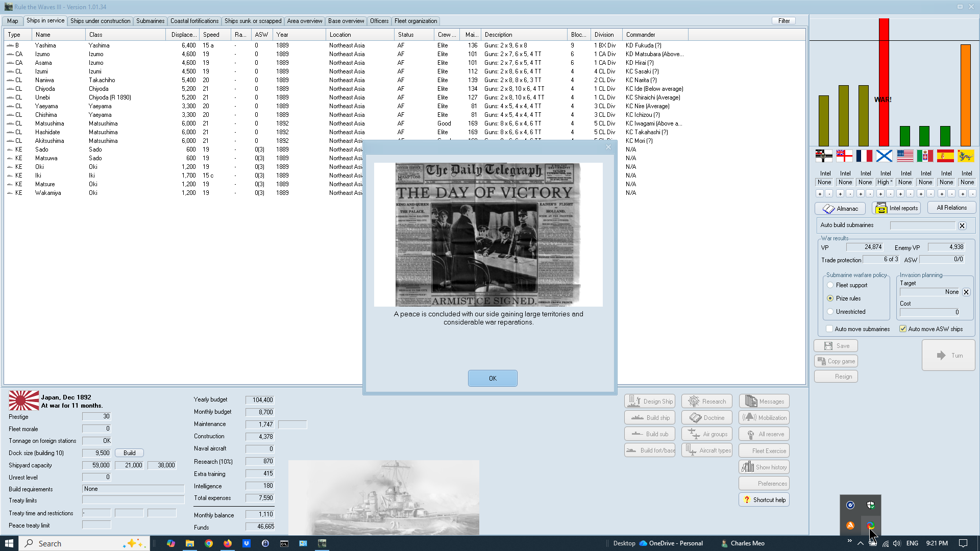Viewport: 980px width, 551px height.
Task: Click the Build sub button
Action: pos(650,434)
